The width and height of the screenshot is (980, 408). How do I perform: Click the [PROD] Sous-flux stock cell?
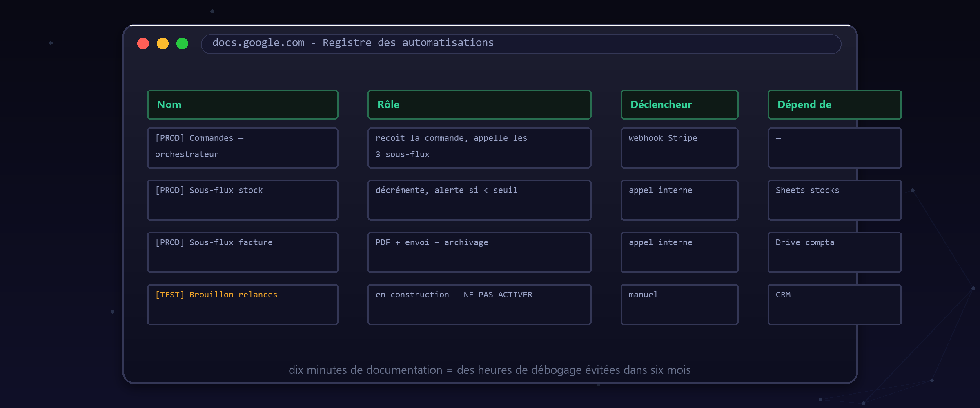(243, 200)
